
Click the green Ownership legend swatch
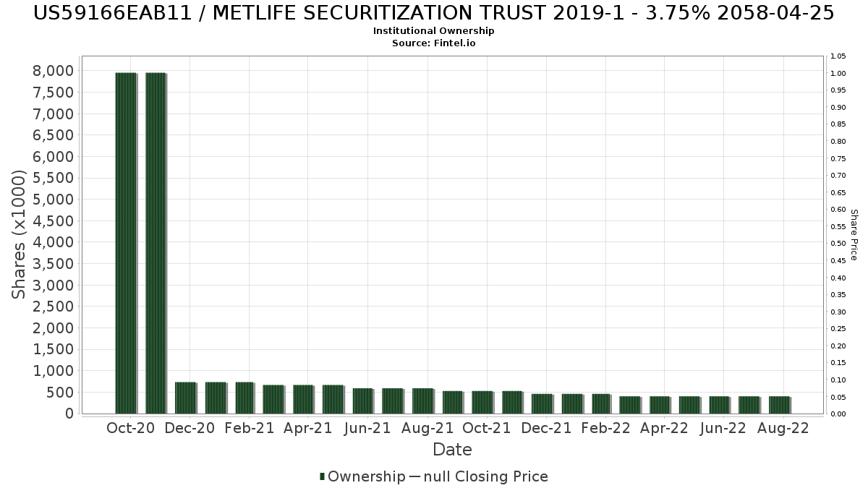point(323,476)
